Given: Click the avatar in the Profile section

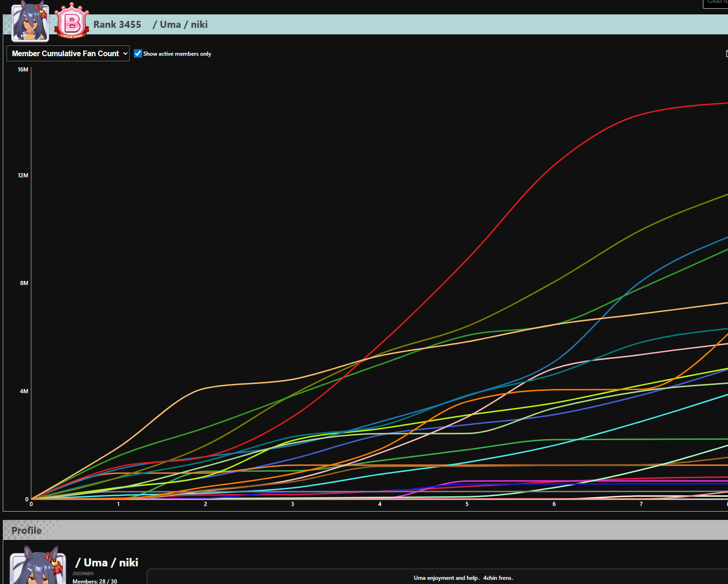Looking at the screenshot, I should [38, 565].
